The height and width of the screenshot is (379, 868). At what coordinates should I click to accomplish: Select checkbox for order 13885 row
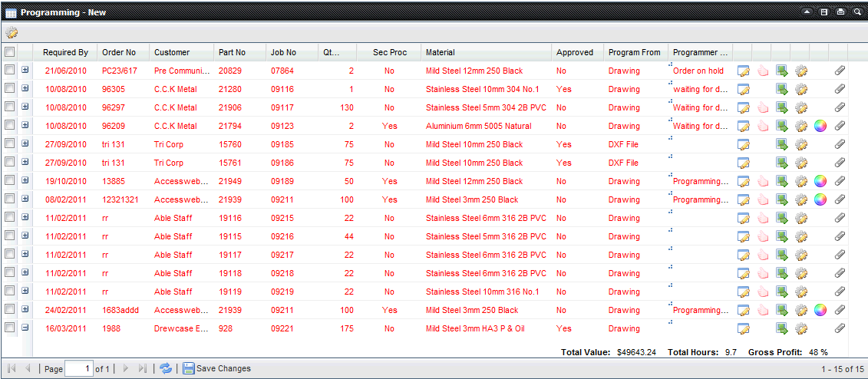pyautogui.click(x=9, y=180)
